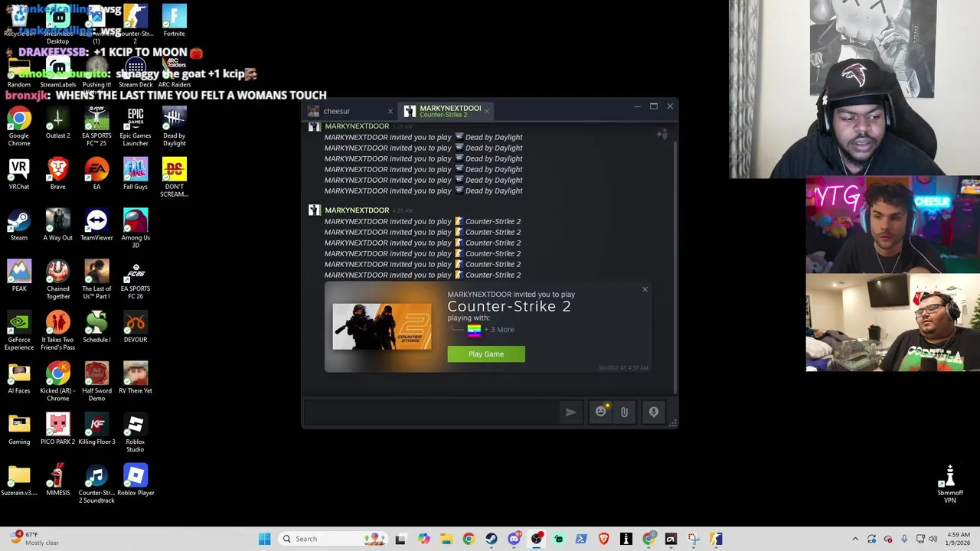Image resolution: width=980 pixels, height=551 pixels.
Task: Open the Fortnite desktop shortcut
Action: pyautogui.click(x=174, y=21)
